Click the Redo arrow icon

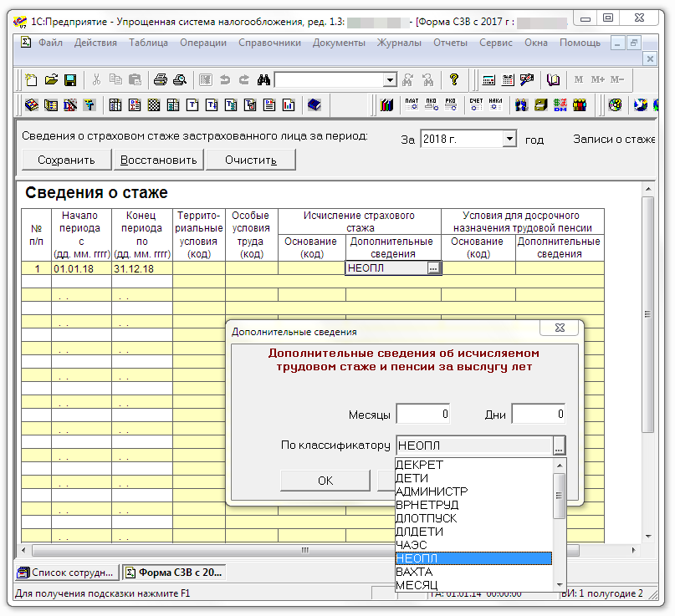tap(244, 80)
